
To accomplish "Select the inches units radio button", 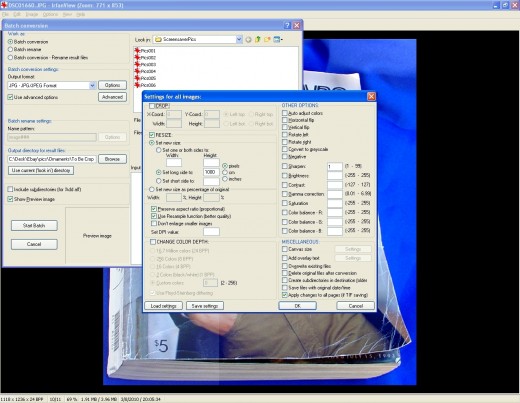I will click(x=225, y=179).
